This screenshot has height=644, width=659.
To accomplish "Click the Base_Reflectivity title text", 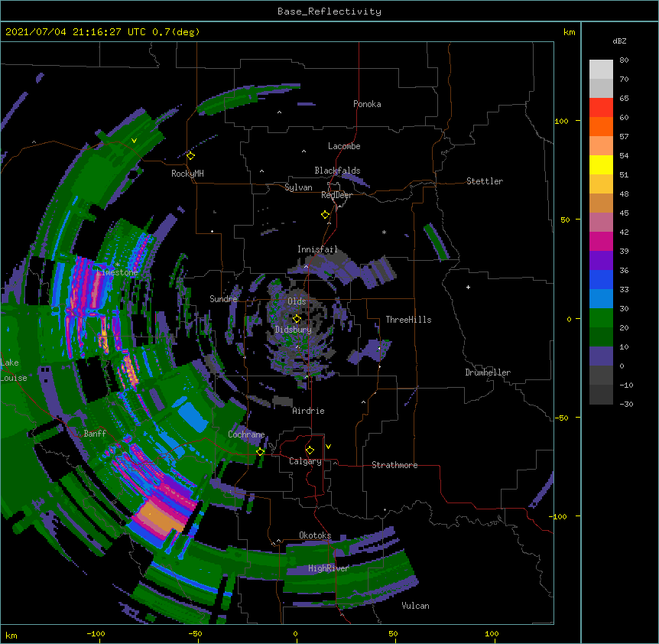I will tap(329, 11).
